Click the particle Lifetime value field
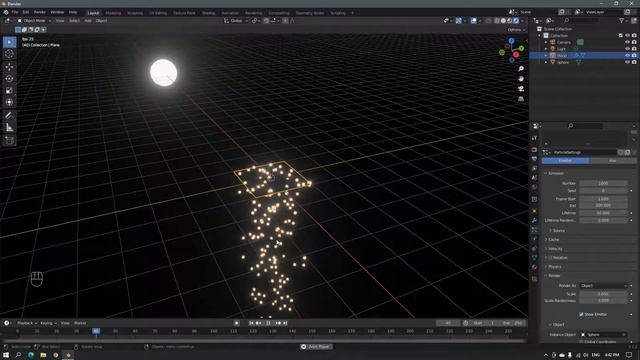This screenshot has width=640, height=360. tap(603, 213)
